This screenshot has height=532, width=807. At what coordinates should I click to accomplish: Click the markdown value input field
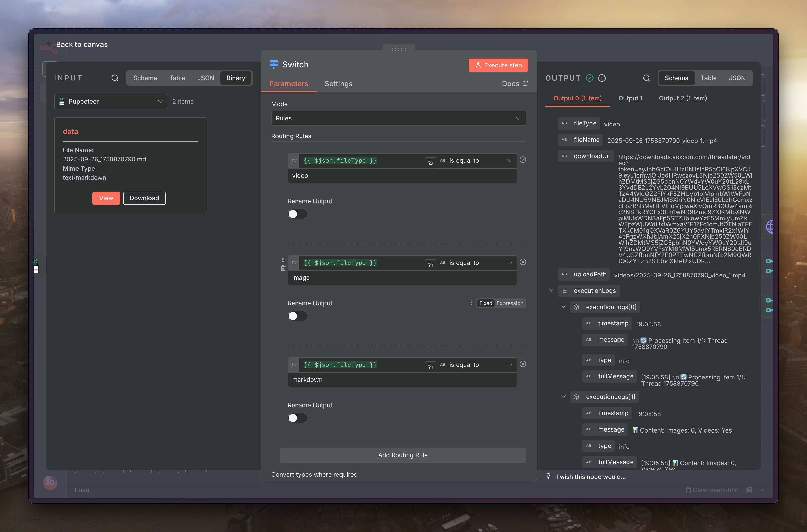coord(402,380)
